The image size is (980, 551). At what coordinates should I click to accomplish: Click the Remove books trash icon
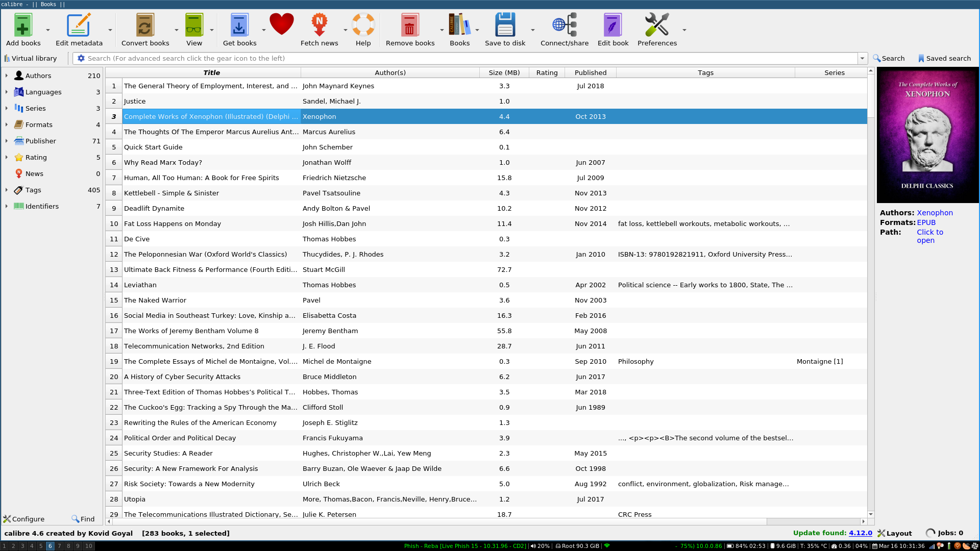pyautogui.click(x=409, y=26)
